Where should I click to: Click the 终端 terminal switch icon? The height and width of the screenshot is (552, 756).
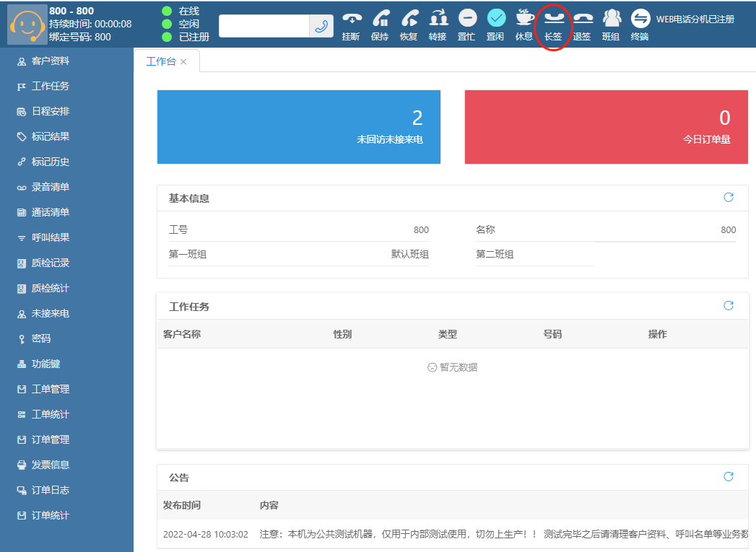pos(640,19)
